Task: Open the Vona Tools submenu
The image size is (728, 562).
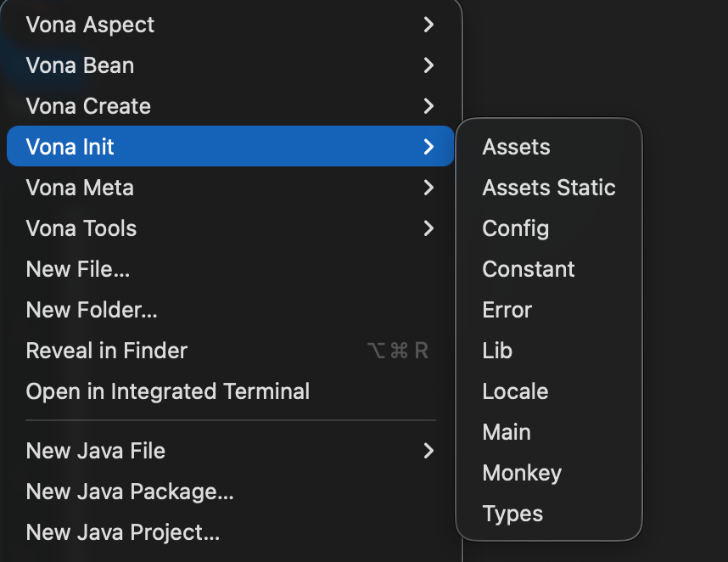Action: coord(81,228)
